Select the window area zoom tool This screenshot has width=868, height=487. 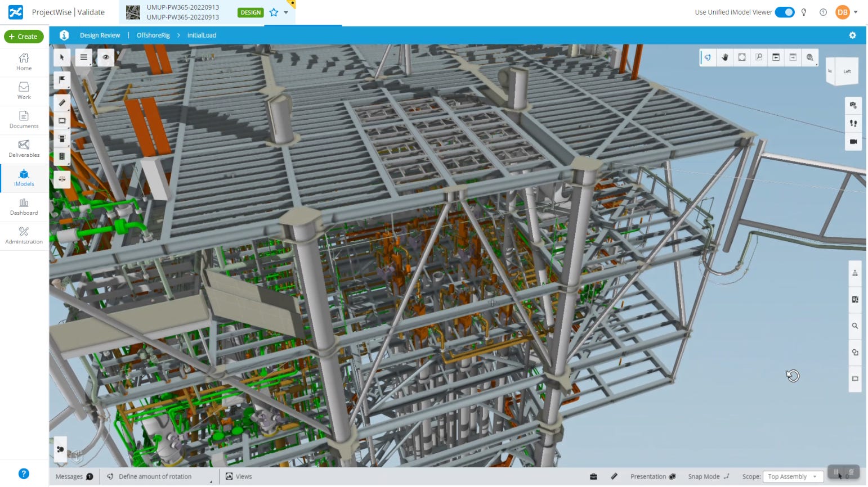point(759,57)
